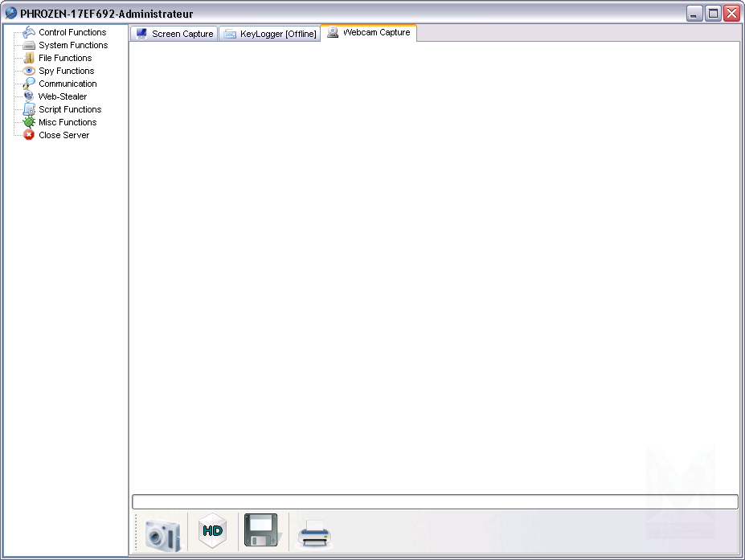Switch to the Screen Capture tab
The height and width of the screenshot is (560, 745).
click(174, 34)
